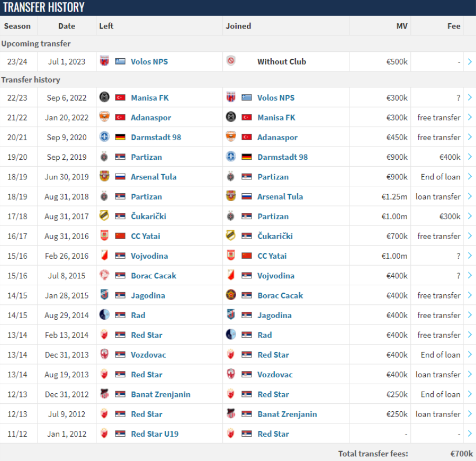The image size is (476, 461).
Task: Open details arrow for Feb 26, 2016 transfer
Action: [x=470, y=256]
